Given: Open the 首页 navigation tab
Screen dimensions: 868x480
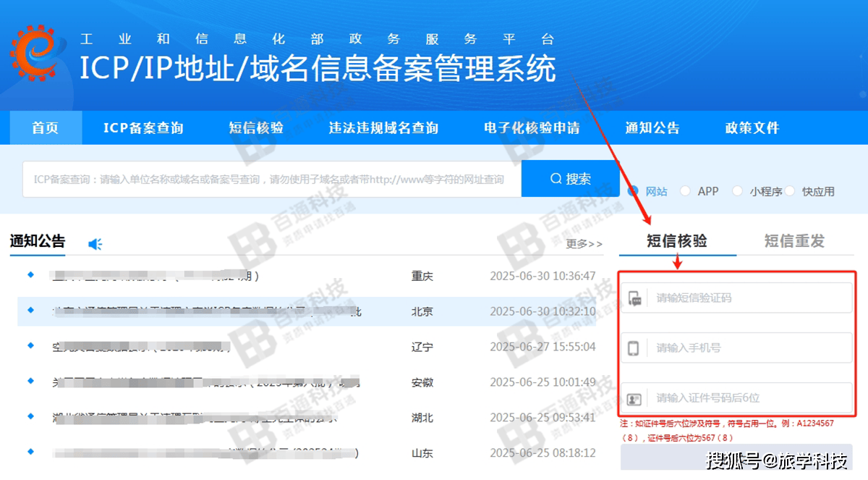Looking at the screenshot, I should coord(46,128).
